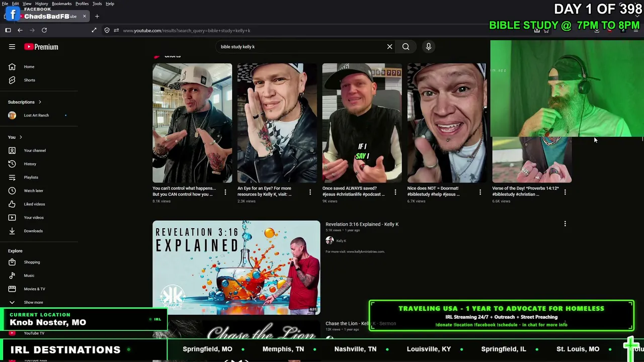The width and height of the screenshot is (644, 362).
Task: Reload the current page
Action: pyautogui.click(x=44, y=31)
